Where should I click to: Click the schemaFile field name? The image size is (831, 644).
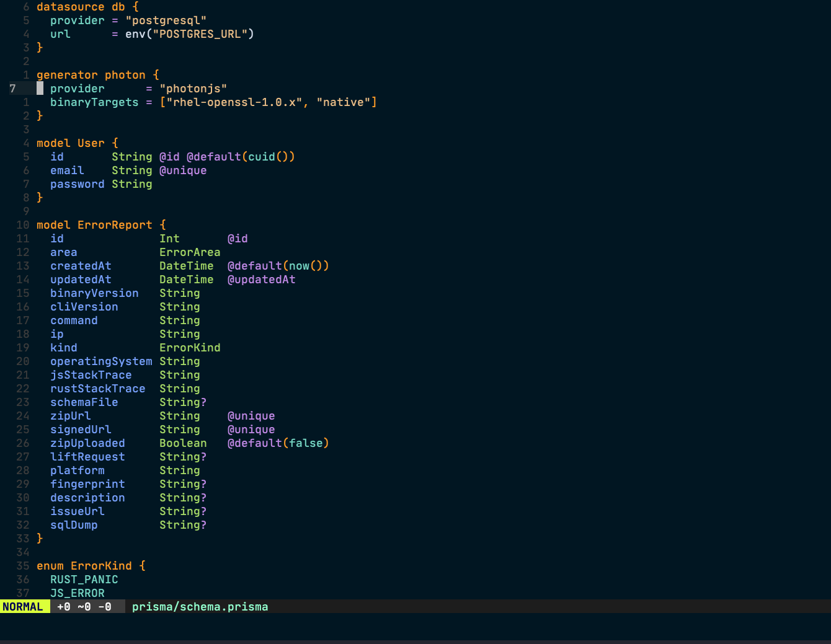[x=84, y=402]
